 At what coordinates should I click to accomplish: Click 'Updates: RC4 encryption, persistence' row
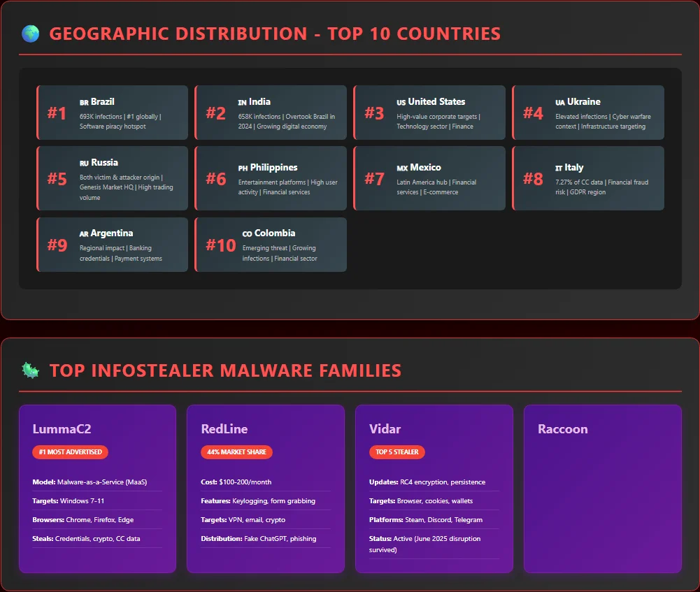434,482
